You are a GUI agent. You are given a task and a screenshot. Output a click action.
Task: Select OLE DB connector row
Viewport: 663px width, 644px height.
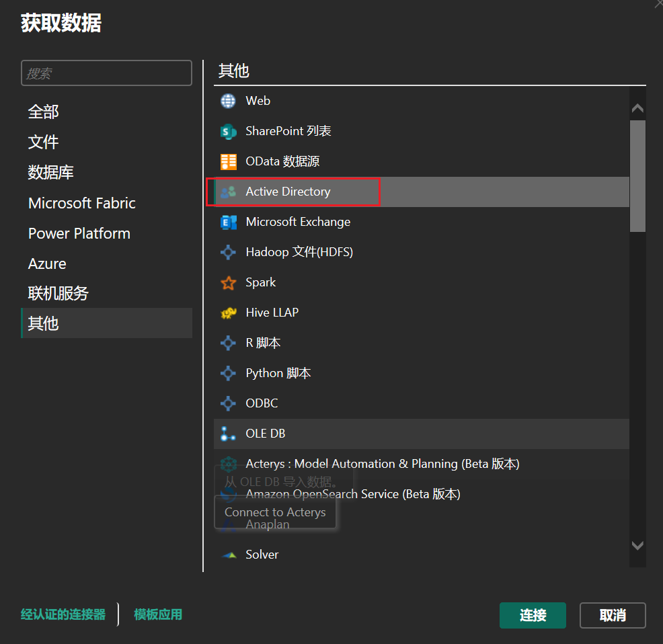click(x=422, y=434)
